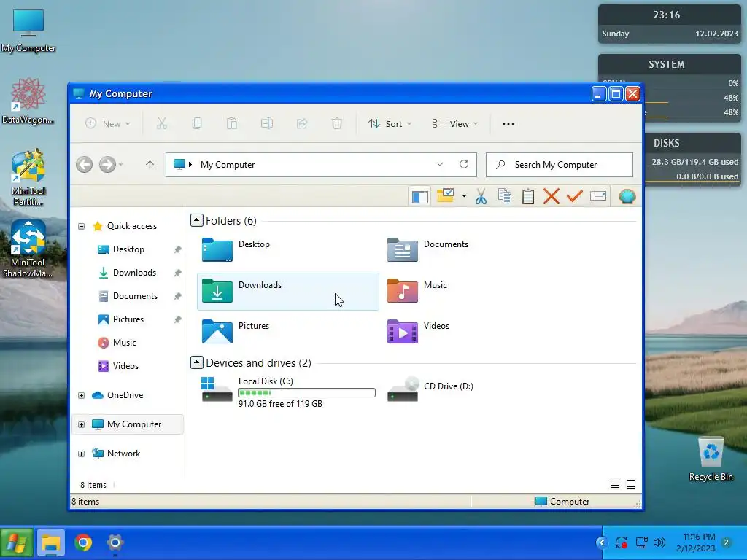Go forward using the Forward arrow button
The image size is (747, 560).
[107, 165]
